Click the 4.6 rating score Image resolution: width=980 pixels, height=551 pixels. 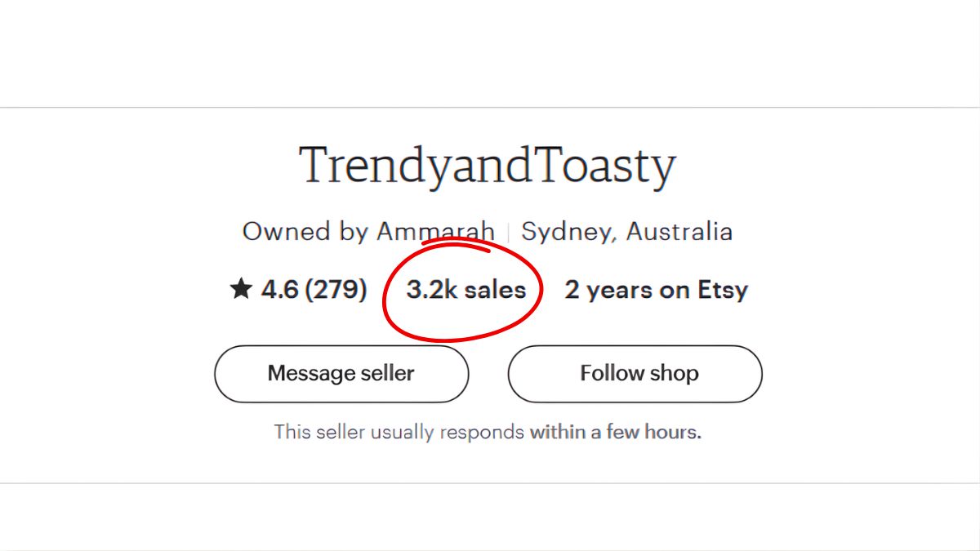pyautogui.click(x=279, y=290)
